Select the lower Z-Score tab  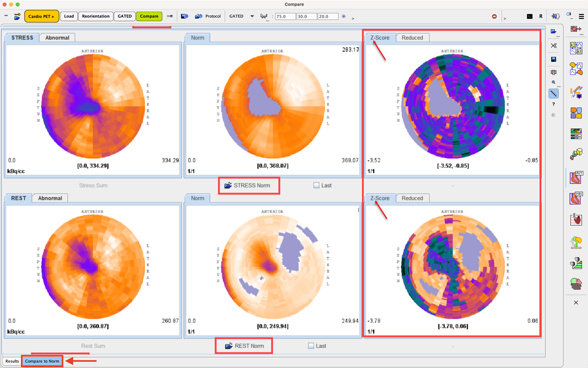pyautogui.click(x=380, y=198)
